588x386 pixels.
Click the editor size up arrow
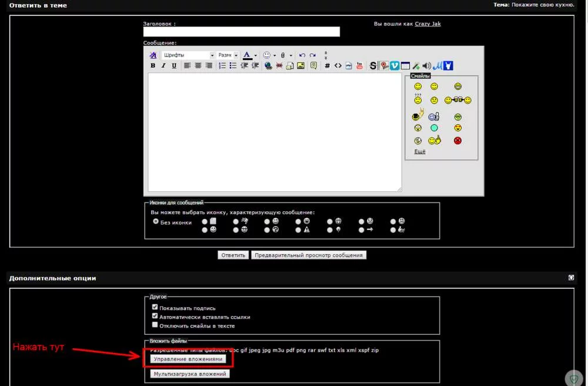[326, 53]
